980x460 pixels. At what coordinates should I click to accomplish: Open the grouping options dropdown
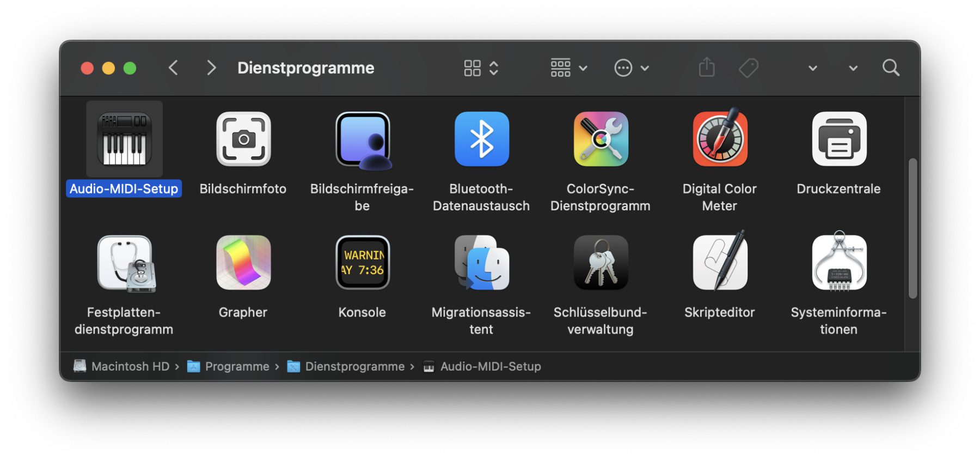568,68
